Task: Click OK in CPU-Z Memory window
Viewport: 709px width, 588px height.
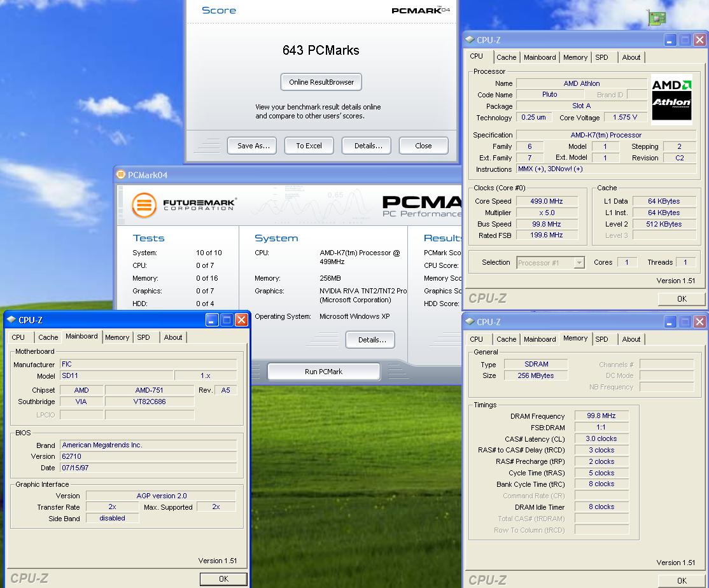Action: click(x=682, y=581)
